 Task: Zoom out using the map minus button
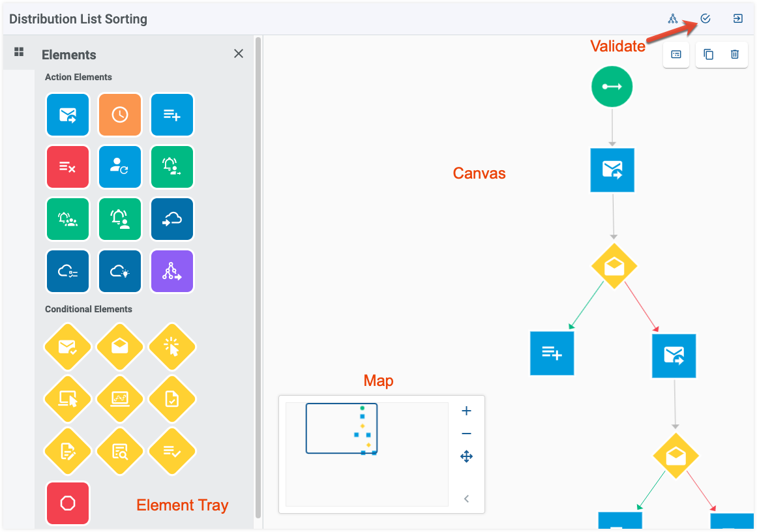point(466,434)
